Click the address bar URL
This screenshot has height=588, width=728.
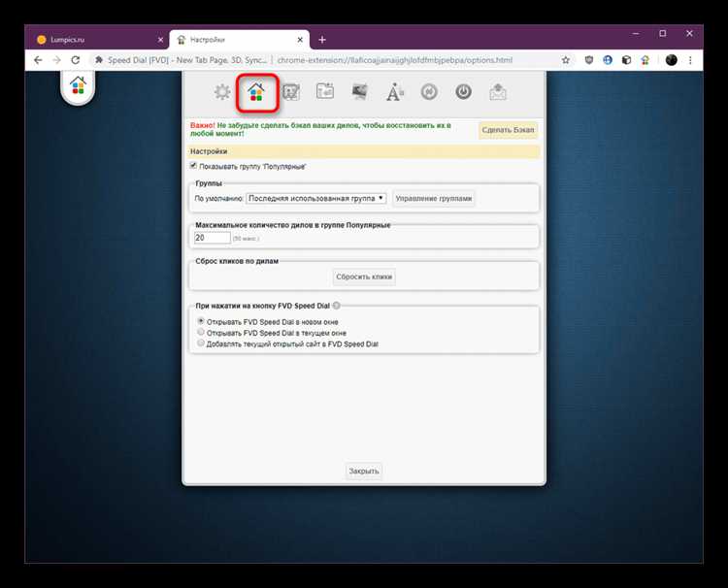(395, 60)
